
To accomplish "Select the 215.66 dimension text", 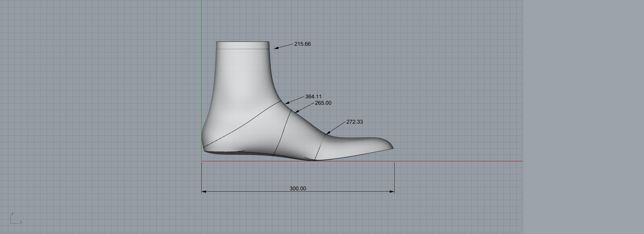I will point(302,44).
